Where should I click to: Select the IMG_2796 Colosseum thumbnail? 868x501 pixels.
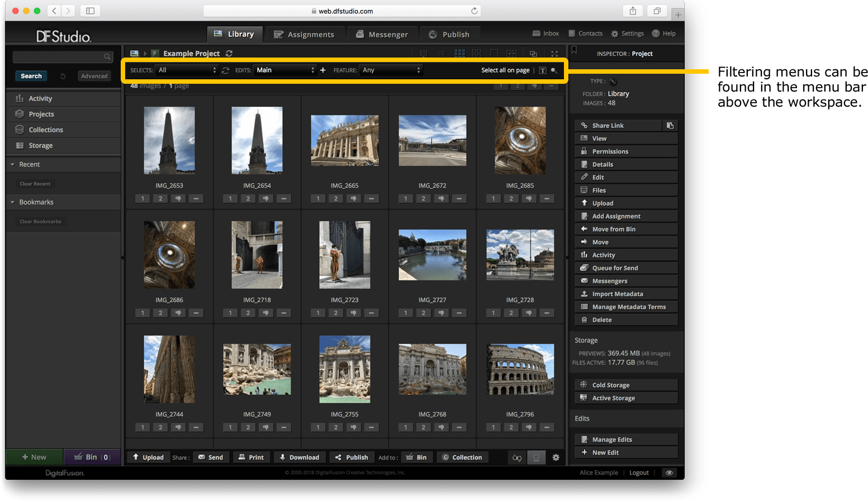point(520,370)
